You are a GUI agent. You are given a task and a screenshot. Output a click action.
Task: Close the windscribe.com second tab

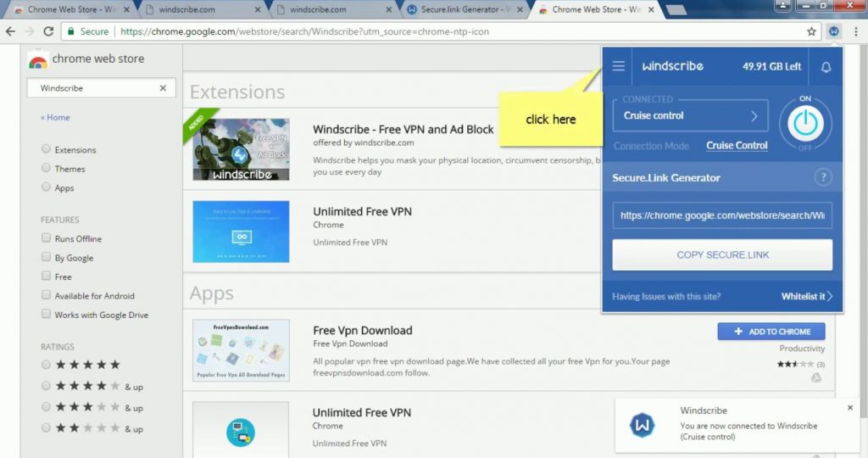388,9
